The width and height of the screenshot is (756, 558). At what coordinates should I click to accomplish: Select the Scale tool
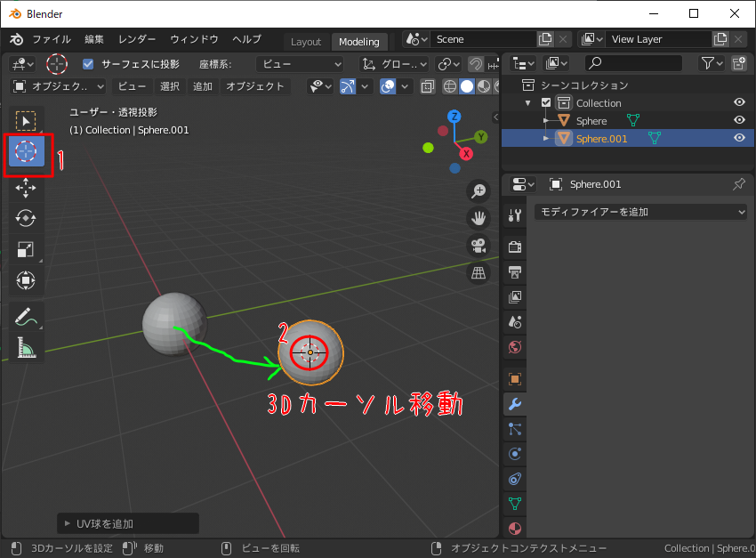26,249
